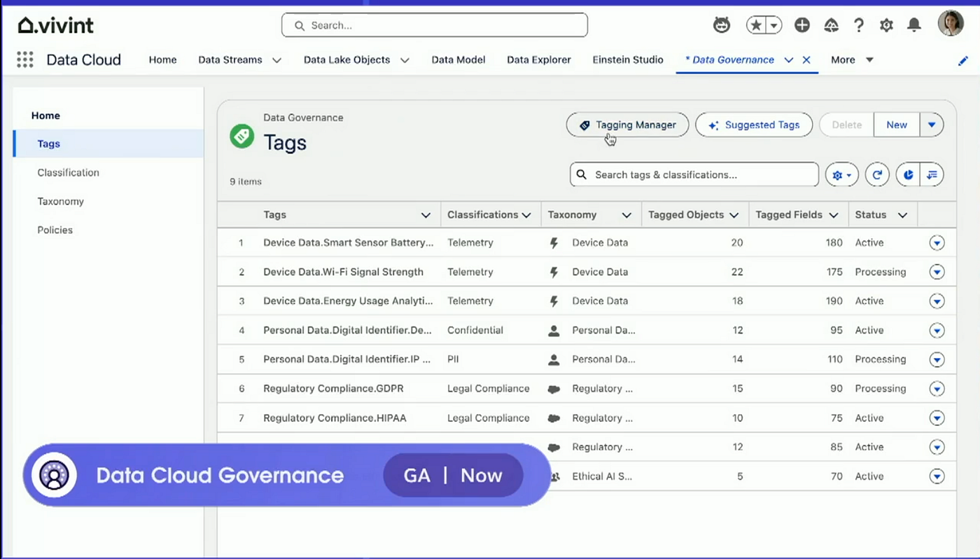Focus the Search tags & classifications field
The height and width of the screenshot is (559, 980).
click(694, 174)
